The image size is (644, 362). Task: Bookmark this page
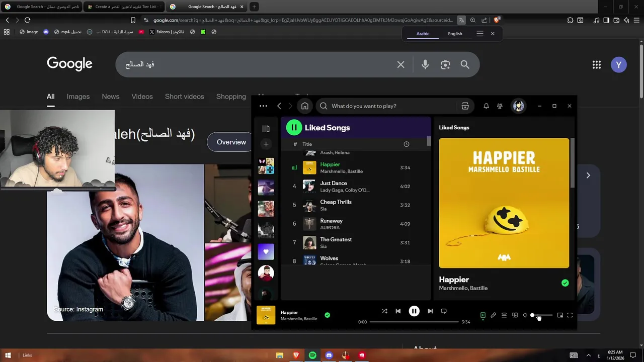pos(133,20)
